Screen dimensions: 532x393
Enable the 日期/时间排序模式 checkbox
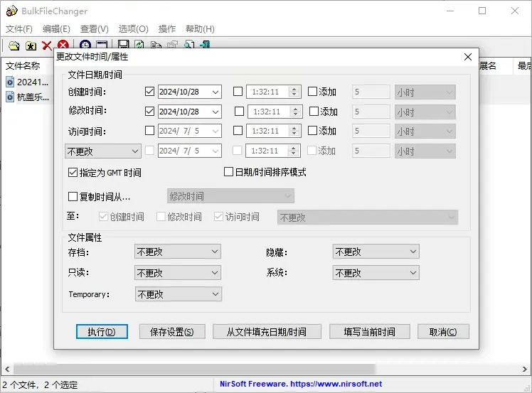(228, 172)
